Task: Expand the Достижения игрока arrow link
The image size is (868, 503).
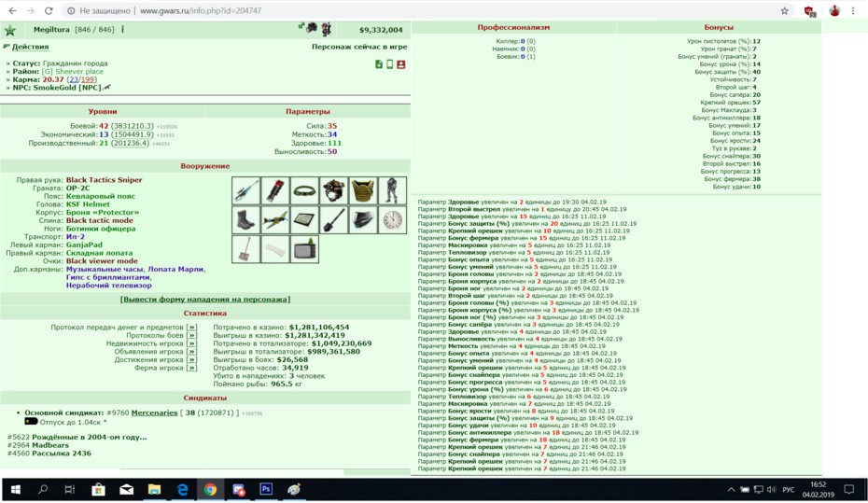Action: point(191,359)
